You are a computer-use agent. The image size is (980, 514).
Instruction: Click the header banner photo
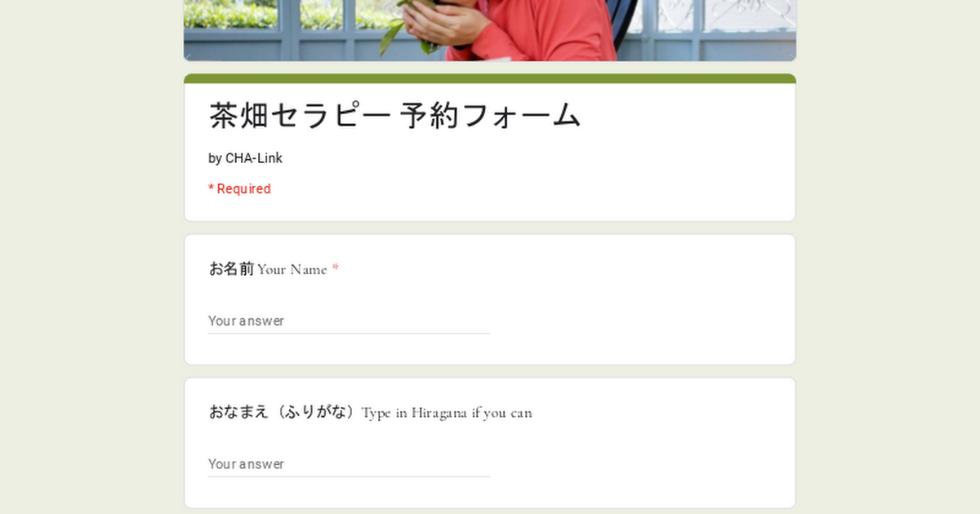[x=490, y=30]
